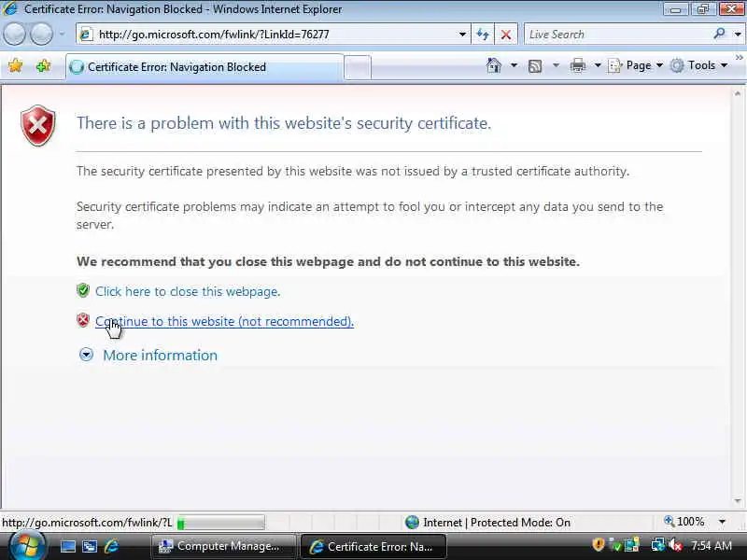Image resolution: width=747 pixels, height=560 pixels.
Task: Switch to Computer Management taskbar button
Action: pyautogui.click(x=223, y=546)
